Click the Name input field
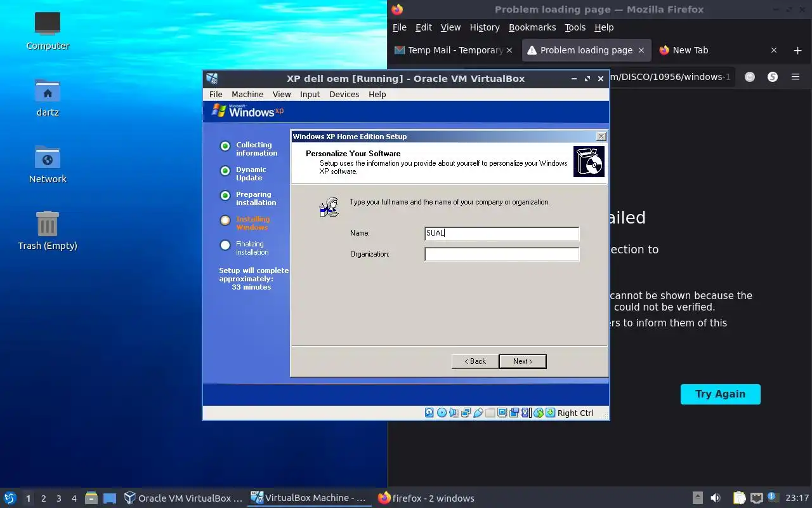 pyautogui.click(x=502, y=233)
